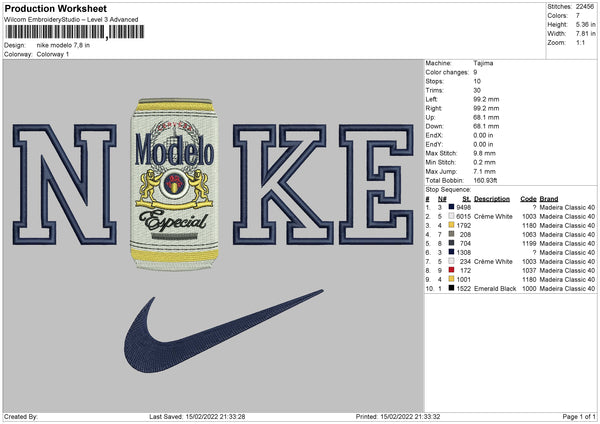Screen dimensions: 600x424
Task: Click the navy swatch for stop 1 (9498 stitches)
Action: coord(451,207)
